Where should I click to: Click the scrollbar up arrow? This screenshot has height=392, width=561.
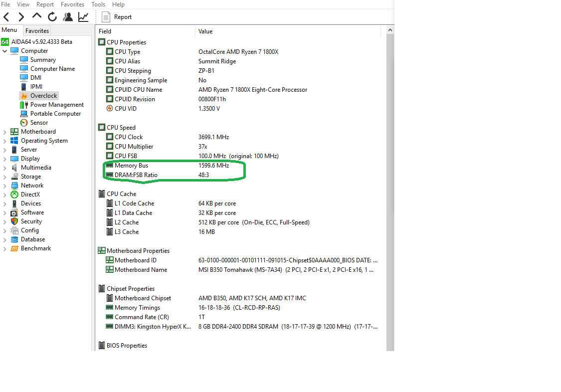click(390, 30)
